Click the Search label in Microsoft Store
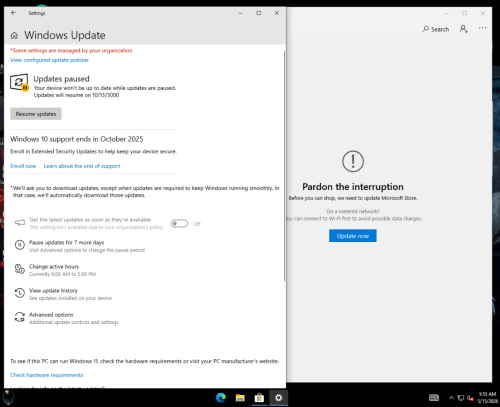Viewport: 500px width, 407px height. 440,29
